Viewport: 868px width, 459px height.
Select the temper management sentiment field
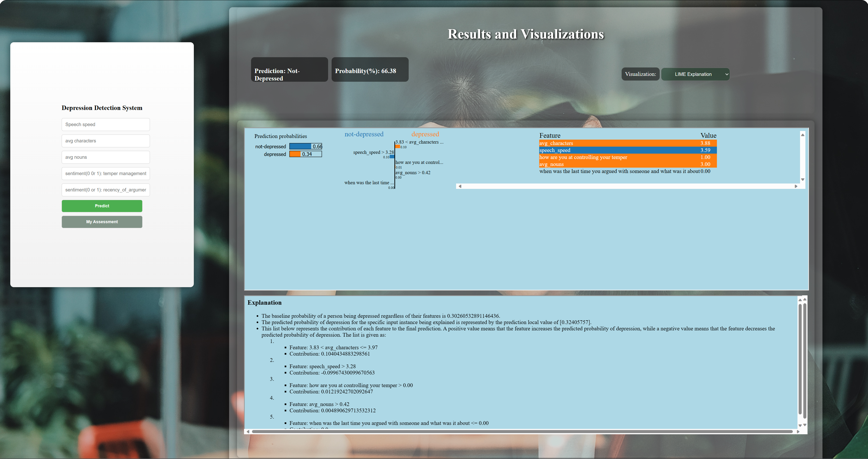click(106, 173)
